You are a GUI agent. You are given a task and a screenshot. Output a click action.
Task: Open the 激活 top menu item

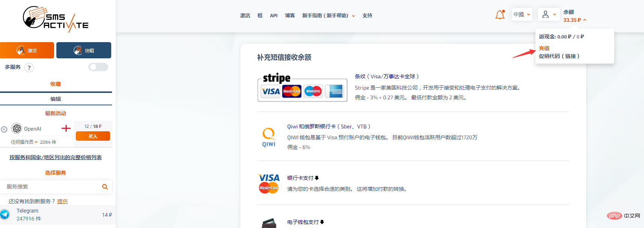pyautogui.click(x=245, y=15)
